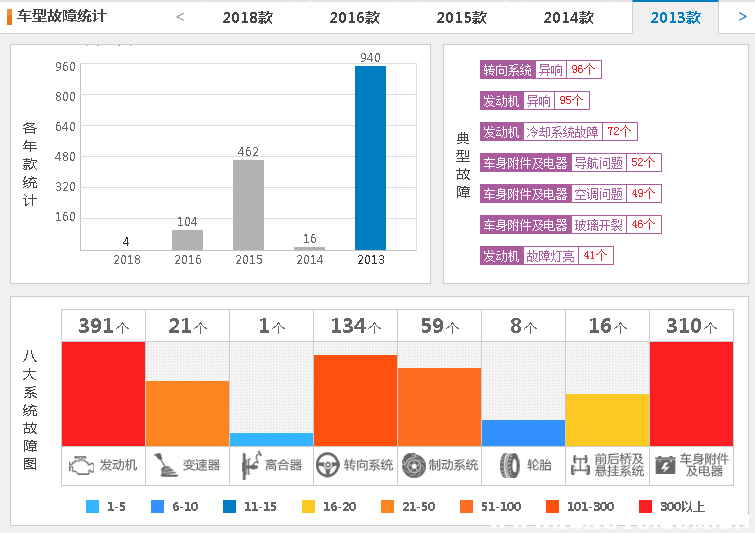
Task: Click the engine (发动机) system icon
Action: click(81, 465)
